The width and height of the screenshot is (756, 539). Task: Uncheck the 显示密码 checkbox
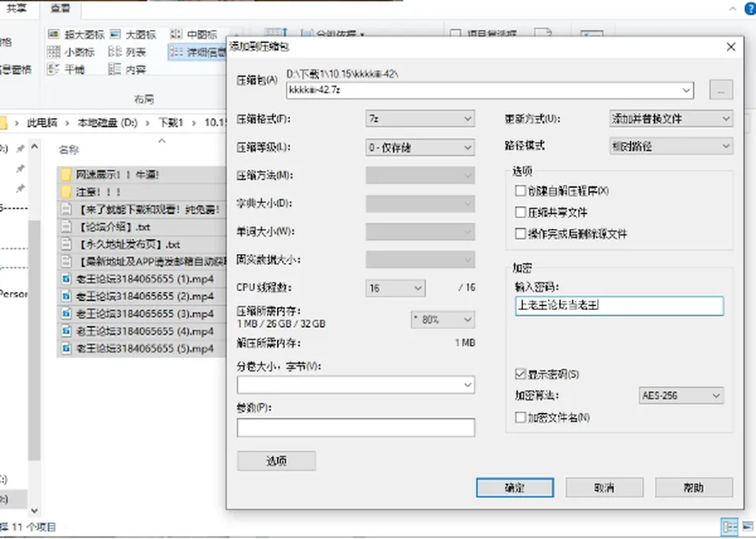[x=521, y=374]
